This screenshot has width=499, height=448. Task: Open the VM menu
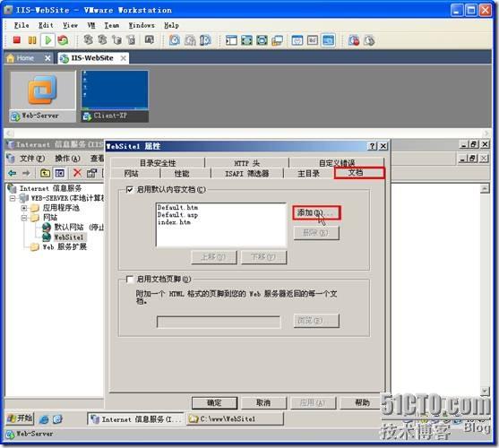[91, 25]
